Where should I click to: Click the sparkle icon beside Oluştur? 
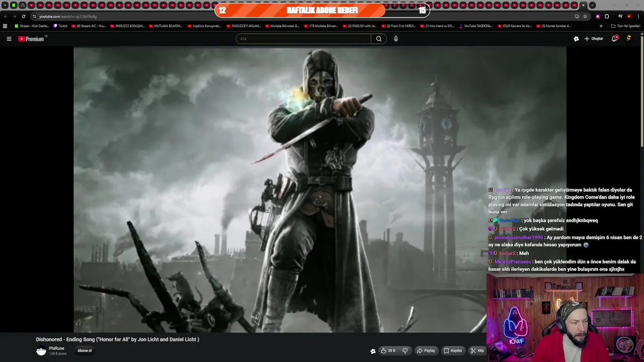576,39
